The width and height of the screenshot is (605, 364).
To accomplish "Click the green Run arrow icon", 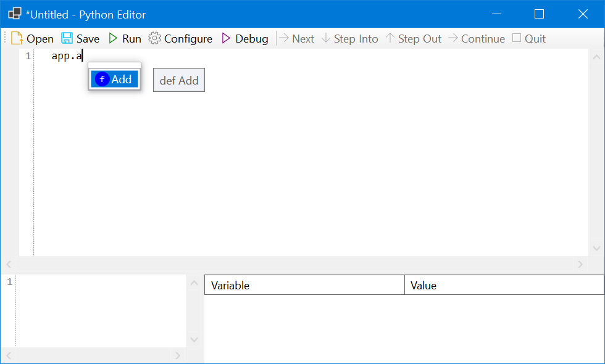I will click(113, 38).
